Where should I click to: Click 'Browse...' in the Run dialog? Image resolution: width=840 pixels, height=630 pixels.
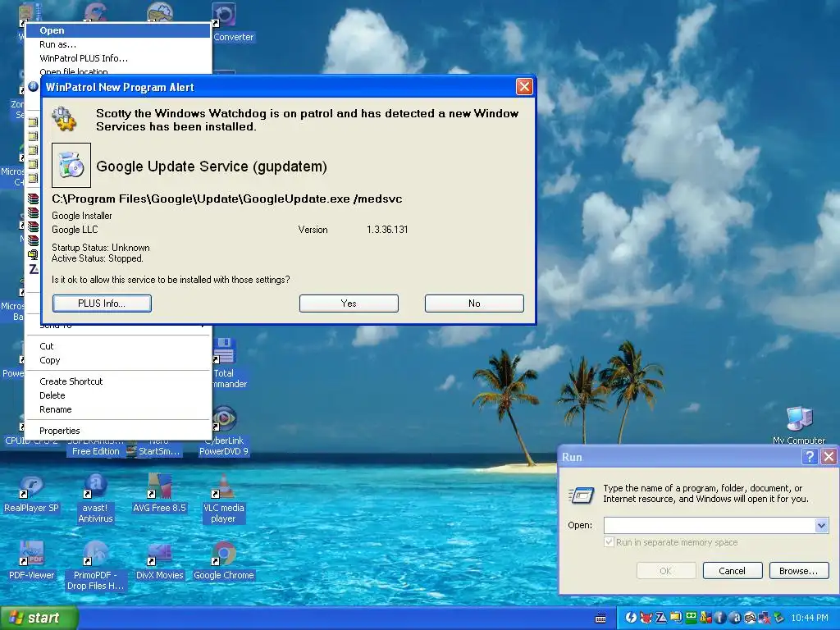(799, 571)
